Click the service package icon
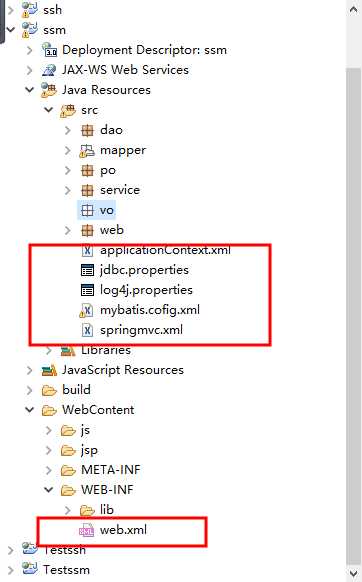 click(87, 190)
